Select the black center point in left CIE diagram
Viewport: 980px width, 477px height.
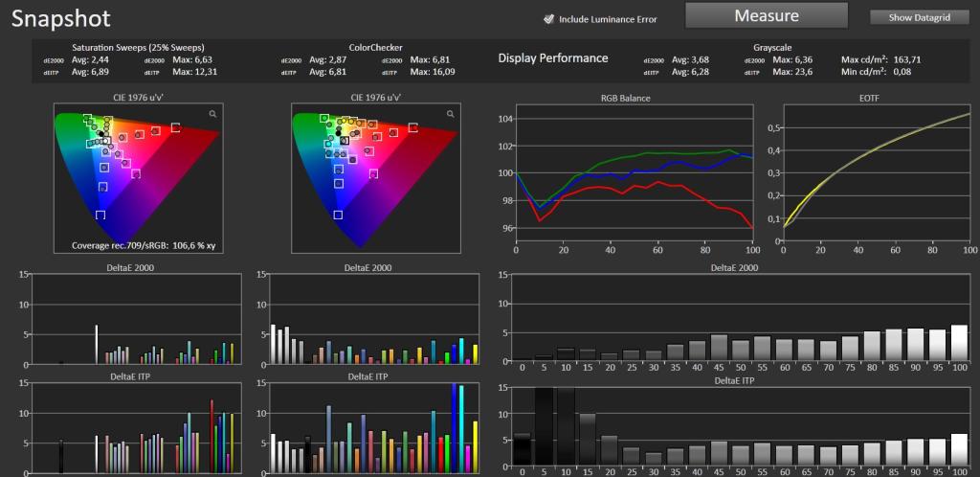(101, 133)
